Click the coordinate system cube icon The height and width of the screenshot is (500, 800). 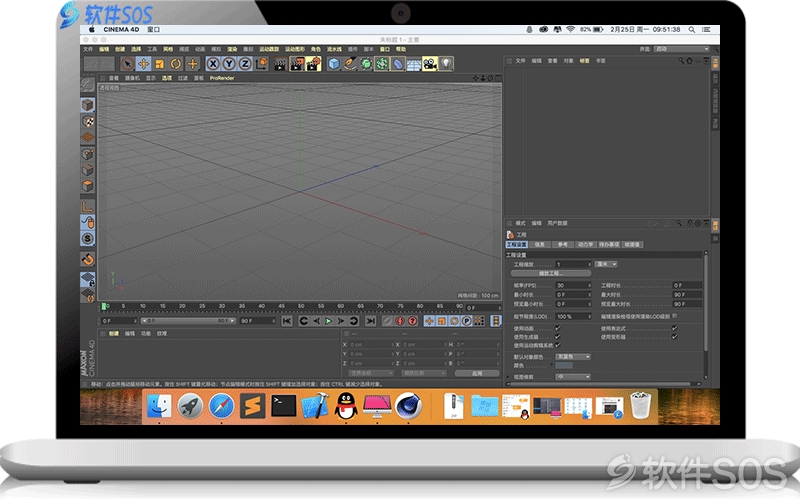click(262, 64)
